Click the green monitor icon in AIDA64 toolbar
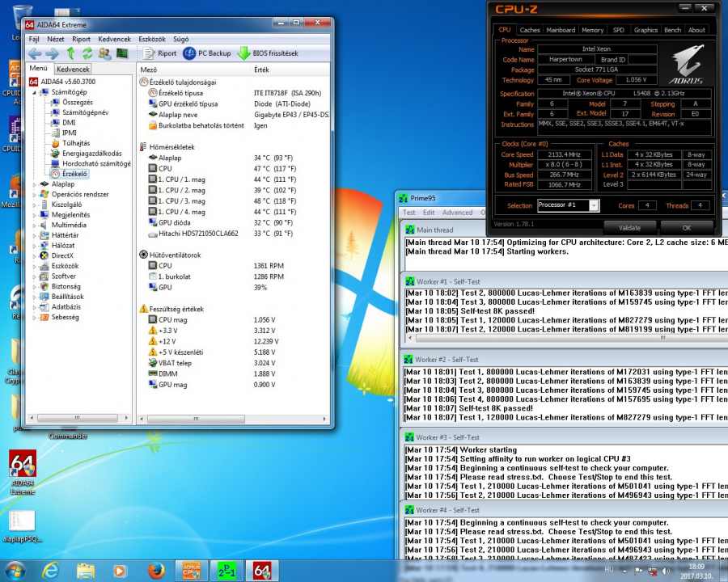This screenshot has height=582, width=728. coord(122,53)
